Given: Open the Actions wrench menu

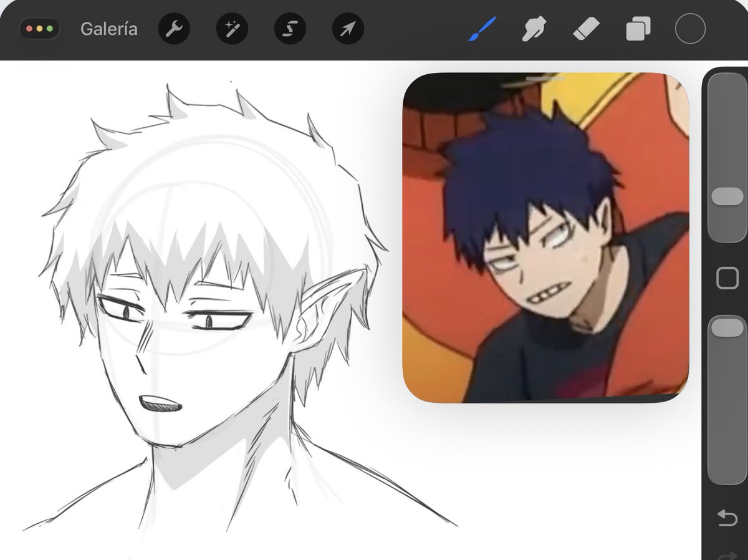Looking at the screenshot, I should click(174, 29).
